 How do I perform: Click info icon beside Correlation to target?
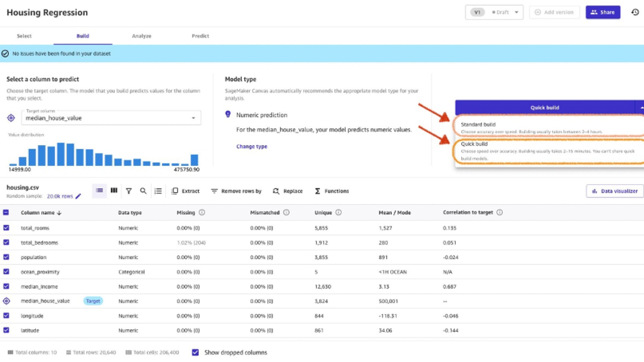point(499,212)
